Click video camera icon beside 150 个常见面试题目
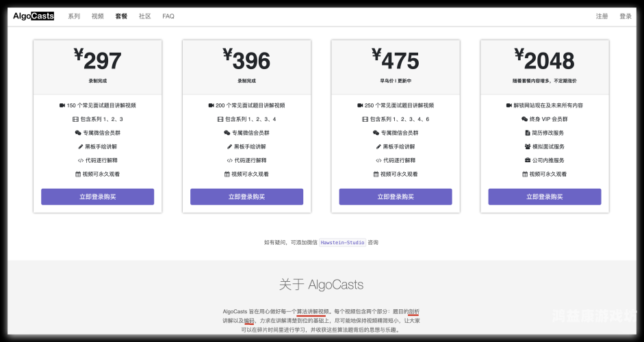Screen dimensions: 644x342 (62, 105)
